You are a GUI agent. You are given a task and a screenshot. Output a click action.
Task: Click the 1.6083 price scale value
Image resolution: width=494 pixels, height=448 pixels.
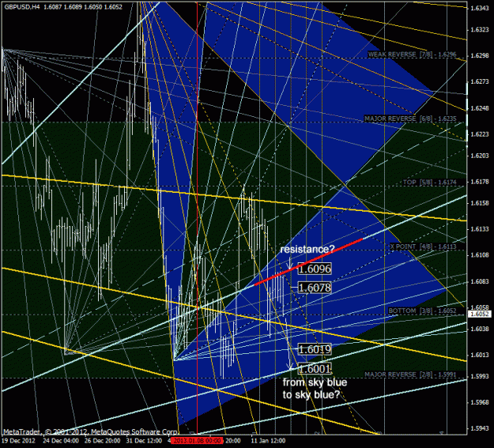(x=480, y=281)
